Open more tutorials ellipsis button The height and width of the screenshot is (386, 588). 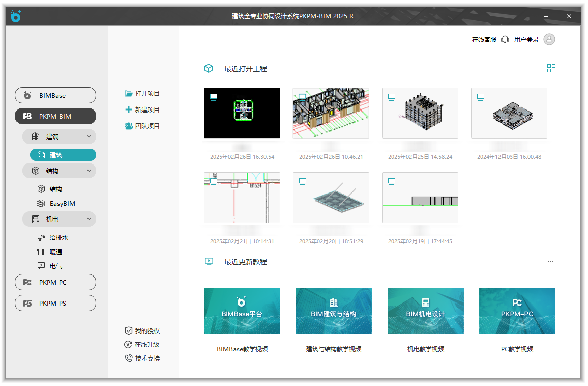(x=550, y=261)
